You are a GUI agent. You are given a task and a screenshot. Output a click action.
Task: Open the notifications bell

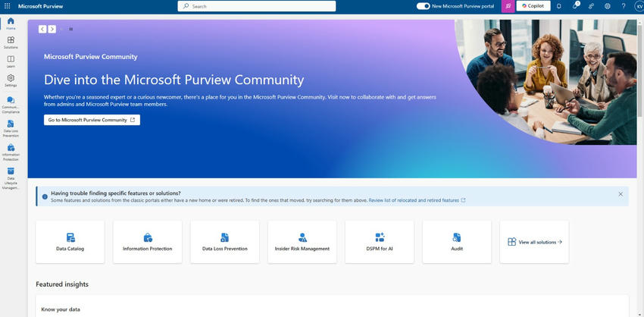(x=559, y=6)
